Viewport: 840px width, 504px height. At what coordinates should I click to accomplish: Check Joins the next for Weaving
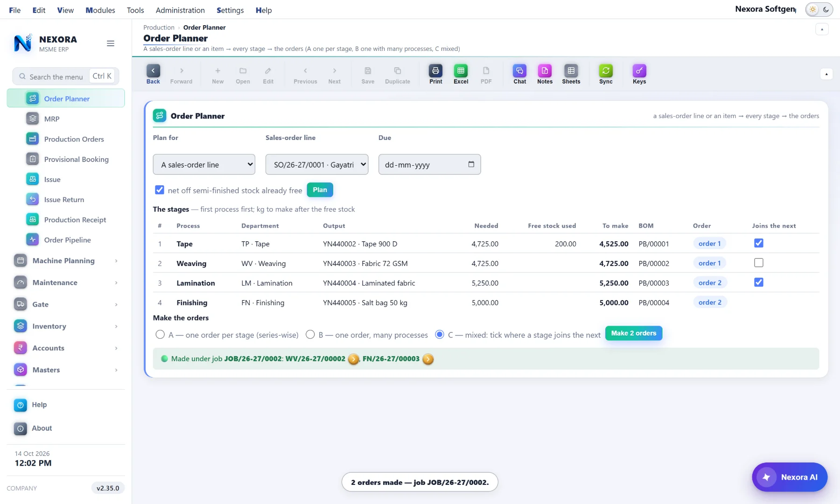(x=759, y=263)
